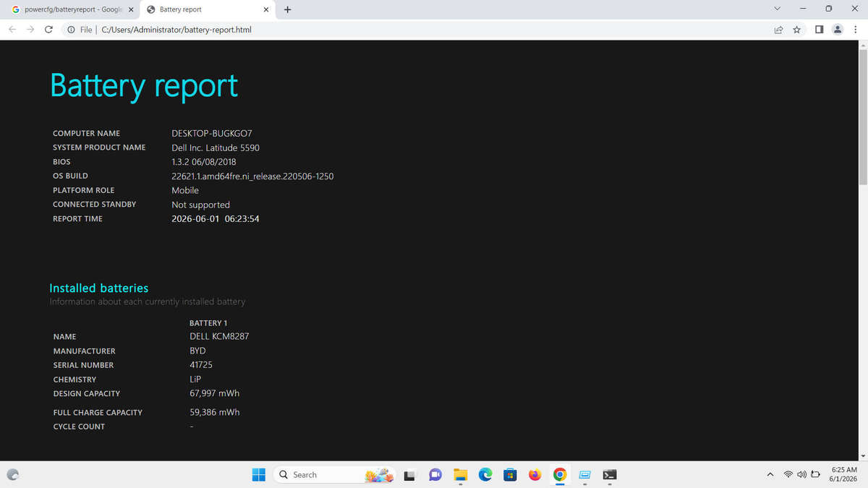
Task: Click the taskbar Search box
Action: coord(334,475)
